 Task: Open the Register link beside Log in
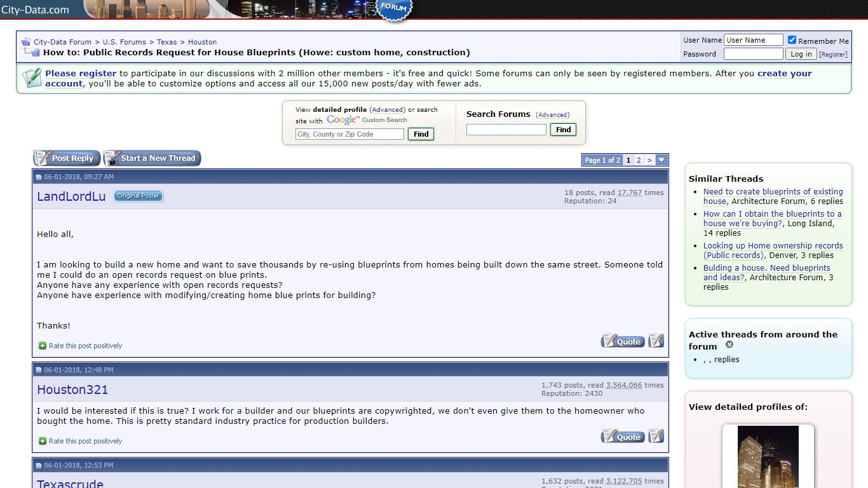[833, 55]
